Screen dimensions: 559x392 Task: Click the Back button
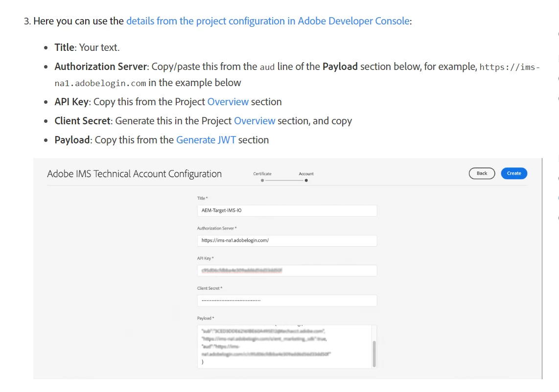point(482,173)
